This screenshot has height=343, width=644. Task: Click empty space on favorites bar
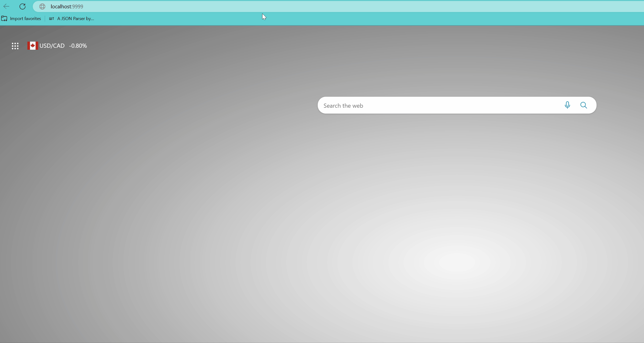pyautogui.click(x=375, y=19)
